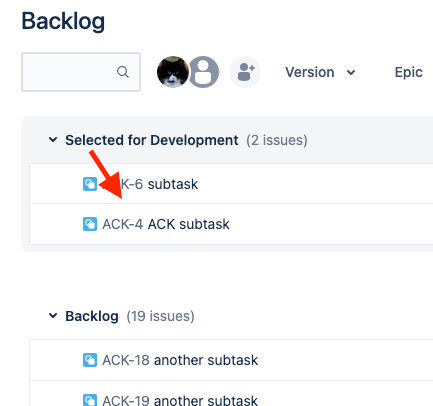Click the add people icon
The image size is (433, 406).
pos(245,72)
